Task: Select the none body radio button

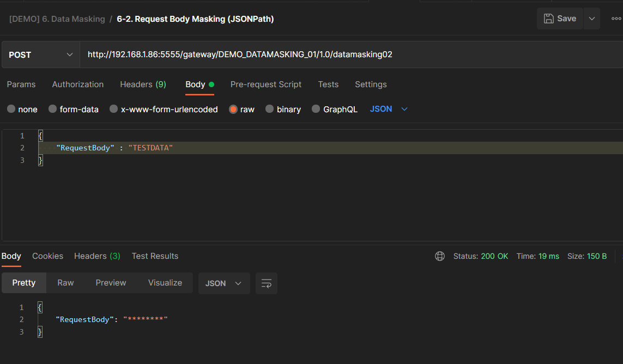Action: coord(11,109)
